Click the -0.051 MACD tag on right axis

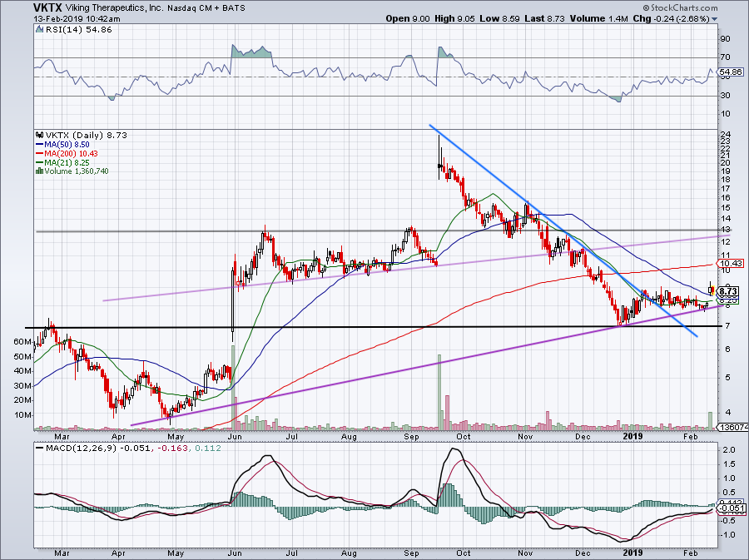click(x=733, y=508)
